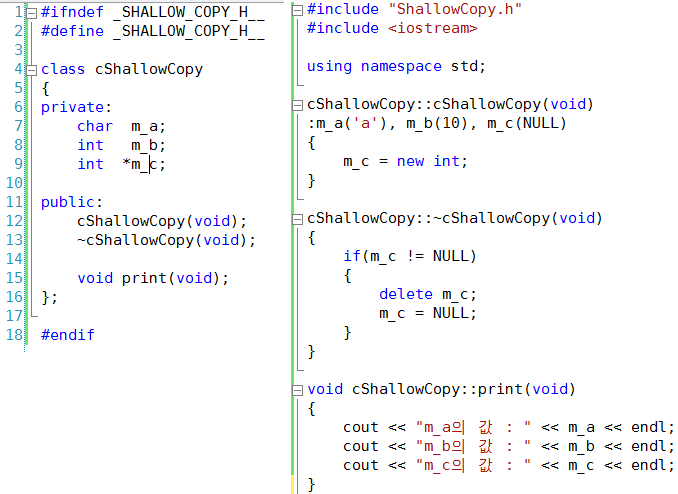Viewport: 678px width, 494px height.
Task: Click the cout line printing m_c
Action: [x=508, y=465]
